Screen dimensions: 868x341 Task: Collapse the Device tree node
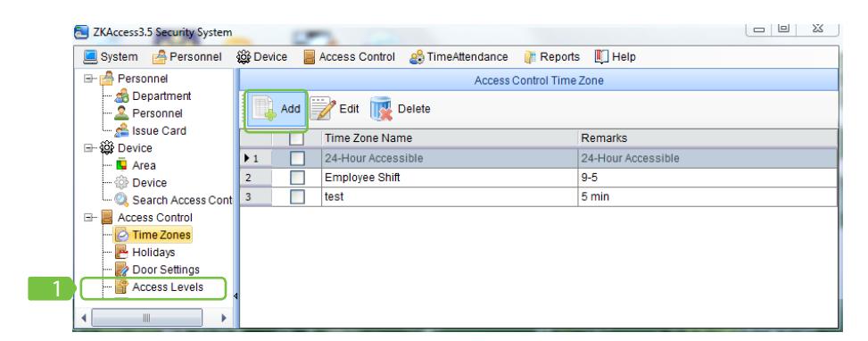coord(88,148)
